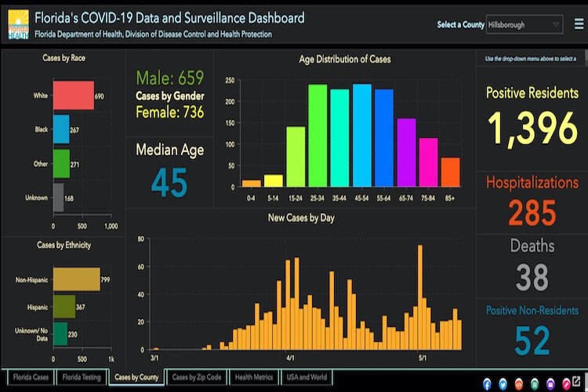Switch to the Florida Cases tab
Screen dimensions: 588x392
[x=30, y=377]
